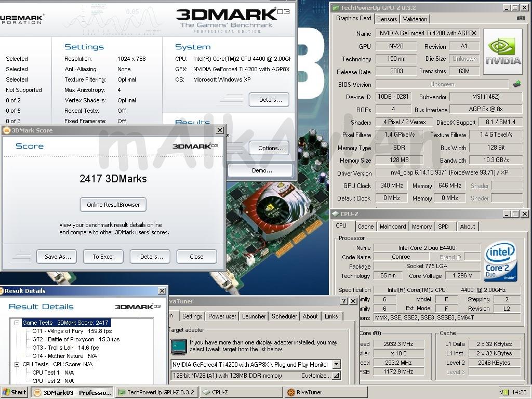Click the 128-bit NV28 adapter info field
This screenshot has height=399, width=532.
(x=256, y=376)
